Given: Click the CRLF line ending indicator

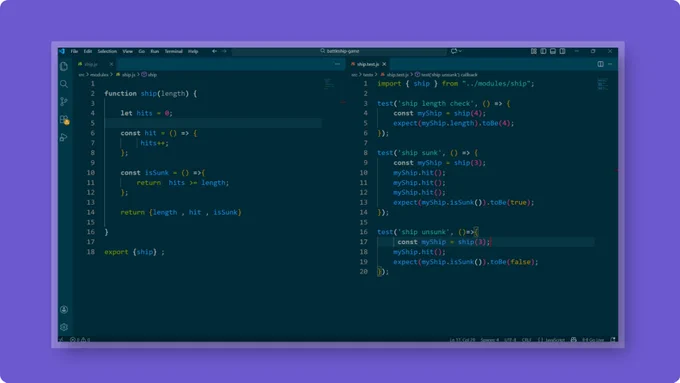Looking at the screenshot, I should 526,340.
